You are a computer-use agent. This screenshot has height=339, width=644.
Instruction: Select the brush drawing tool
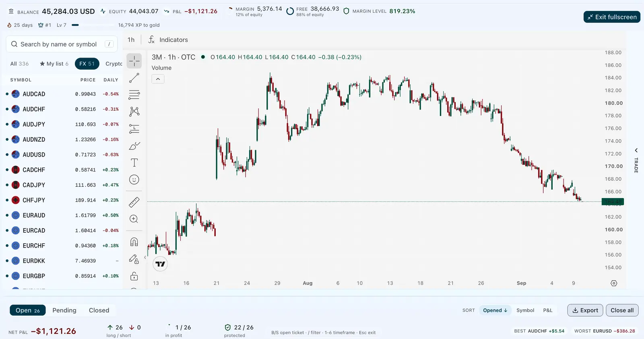pos(134,146)
